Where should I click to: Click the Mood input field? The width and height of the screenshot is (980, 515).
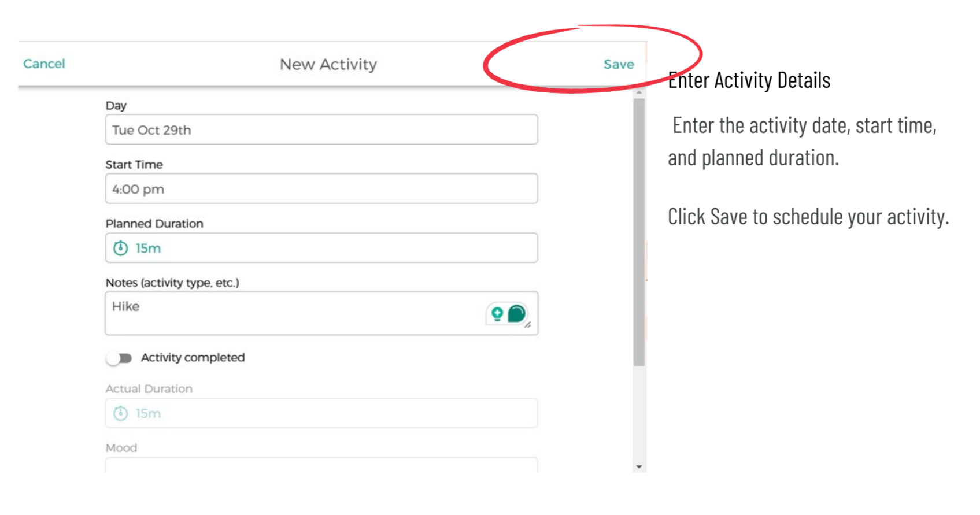coord(321,465)
